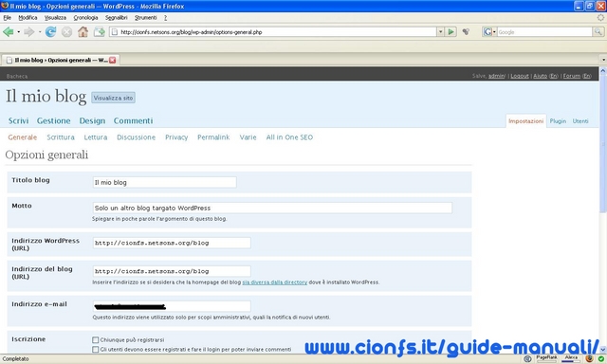Click the scrollbar down arrow
Image resolution: width=607 pixels, height=364 pixels.
pos(603,349)
